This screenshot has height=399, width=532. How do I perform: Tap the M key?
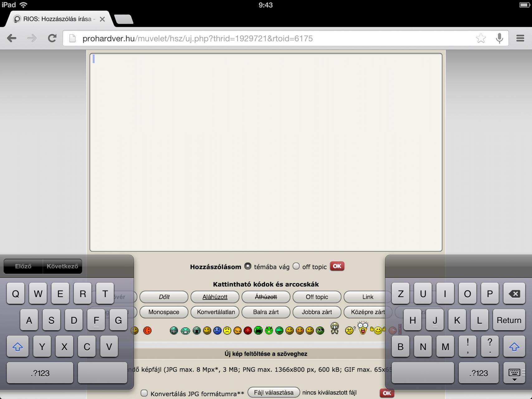pyautogui.click(x=445, y=347)
